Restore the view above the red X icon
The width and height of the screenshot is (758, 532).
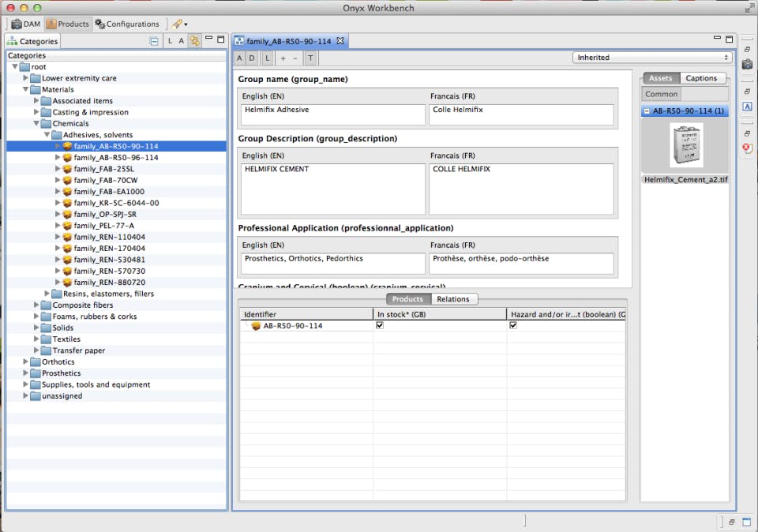click(747, 133)
